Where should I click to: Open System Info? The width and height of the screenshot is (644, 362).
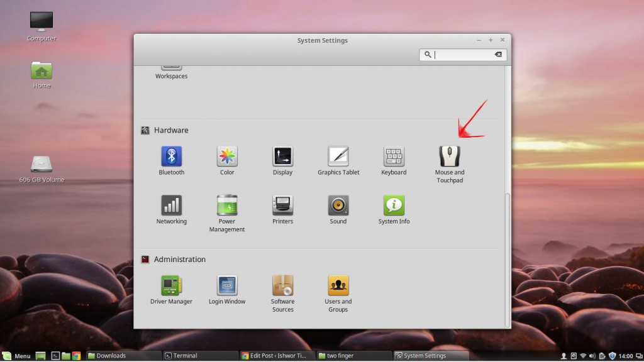(394, 210)
